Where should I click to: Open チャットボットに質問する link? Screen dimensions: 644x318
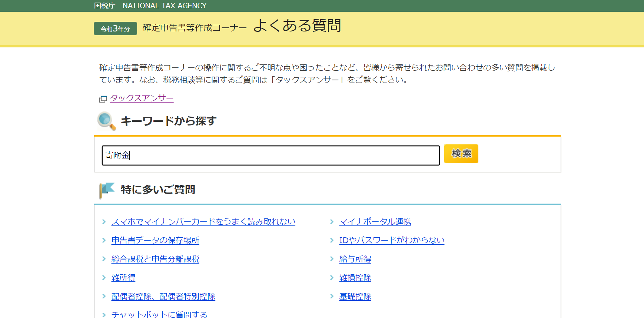159,314
